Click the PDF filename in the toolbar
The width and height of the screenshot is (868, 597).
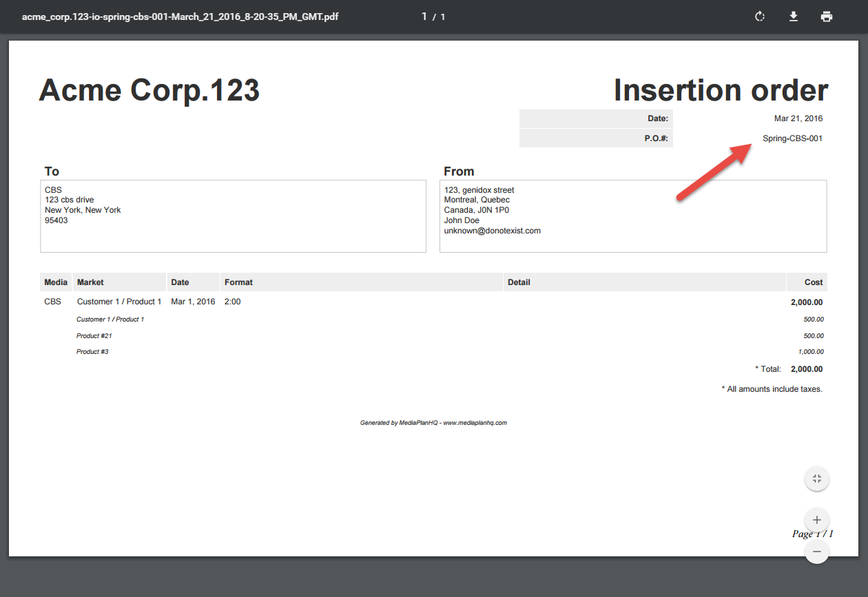tap(180, 17)
